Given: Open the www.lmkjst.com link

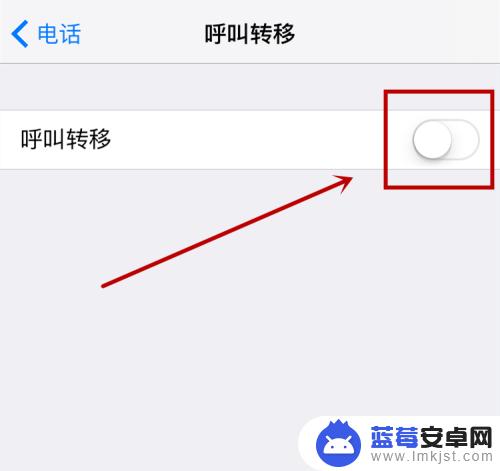Looking at the screenshot, I should click(x=432, y=456).
